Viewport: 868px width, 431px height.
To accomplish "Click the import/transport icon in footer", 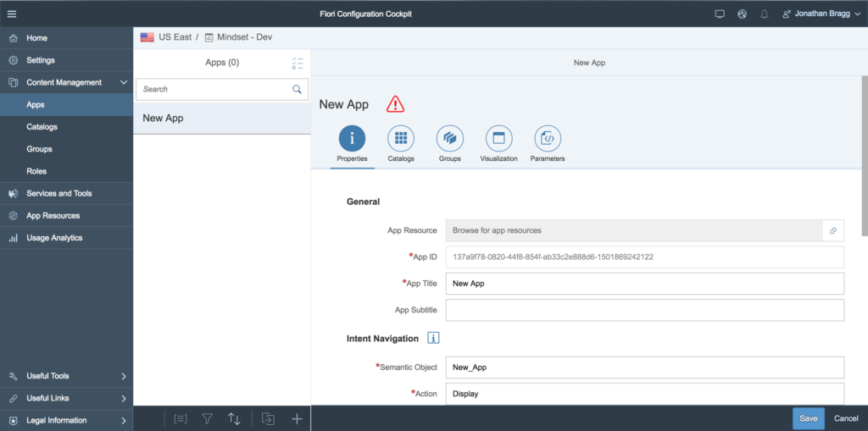I will point(269,419).
